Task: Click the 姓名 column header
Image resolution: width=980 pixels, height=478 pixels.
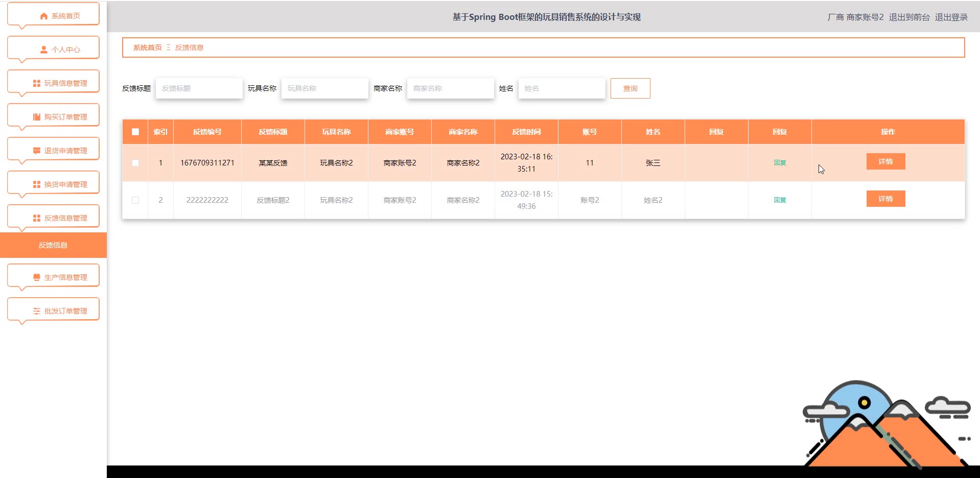Action: point(653,132)
